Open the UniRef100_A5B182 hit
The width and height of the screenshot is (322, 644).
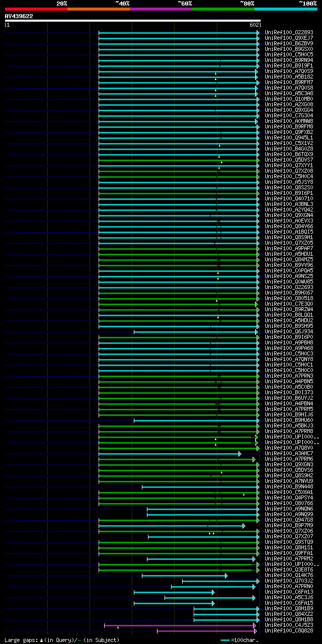click(x=289, y=77)
